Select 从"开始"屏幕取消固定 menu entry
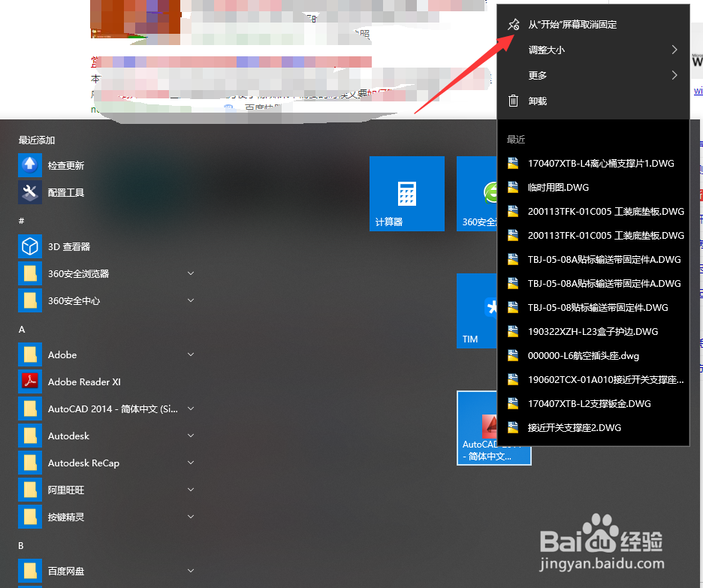The image size is (703, 588). (x=593, y=24)
